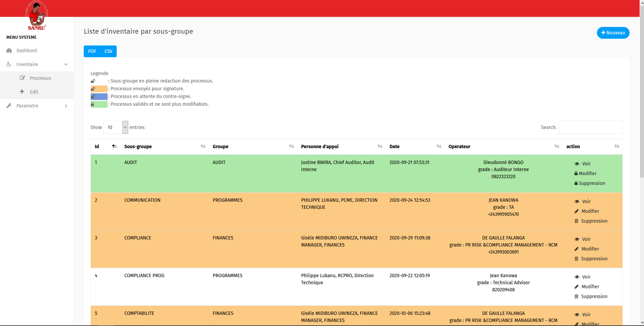The height and width of the screenshot is (326, 644).
Task: Click the Dashbord palette icon
Action: (9, 51)
